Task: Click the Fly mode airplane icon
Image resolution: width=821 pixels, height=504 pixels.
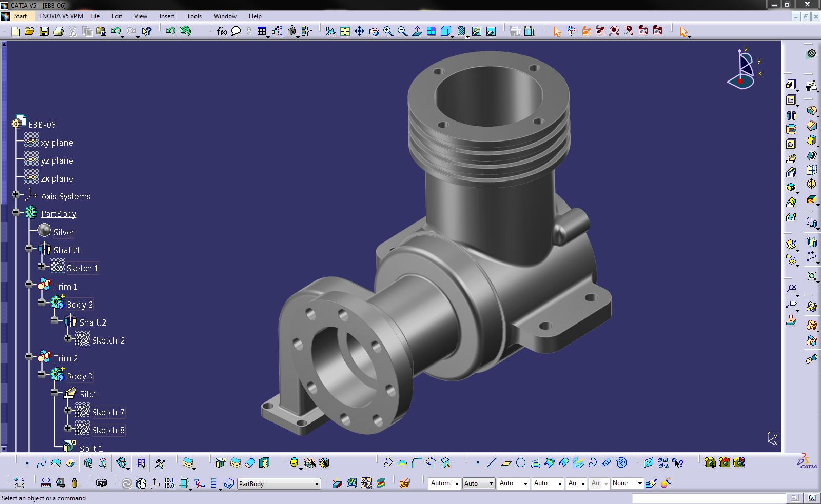Action: click(x=331, y=32)
